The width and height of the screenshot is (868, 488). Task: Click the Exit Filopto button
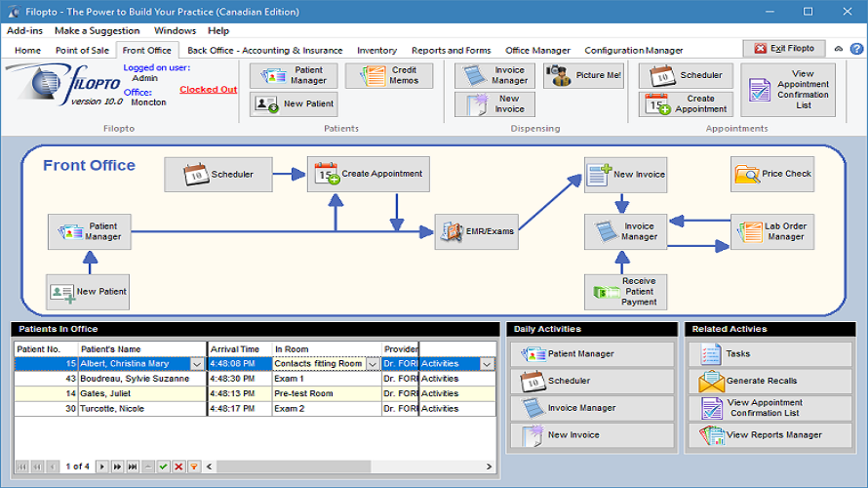[x=784, y=49]
